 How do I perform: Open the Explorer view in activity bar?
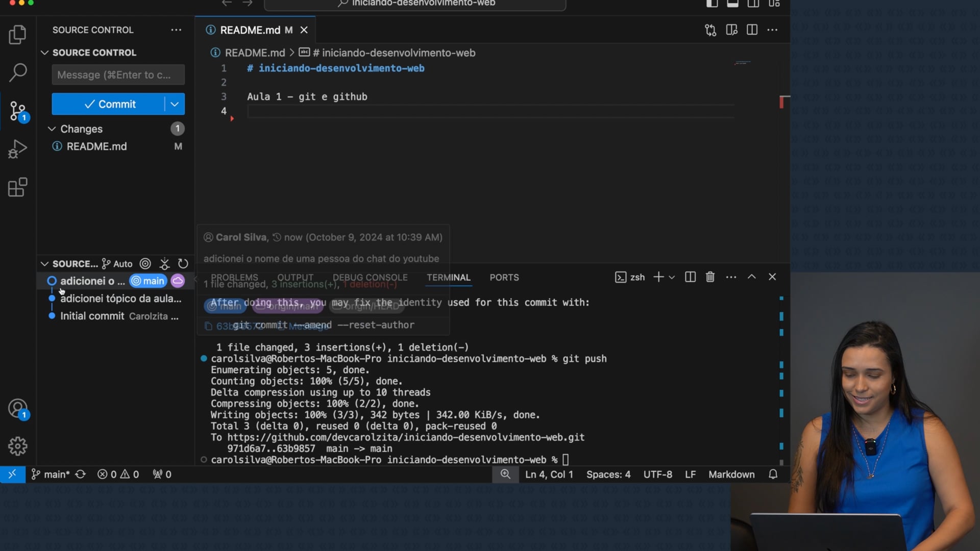click(x=17, y=35)
